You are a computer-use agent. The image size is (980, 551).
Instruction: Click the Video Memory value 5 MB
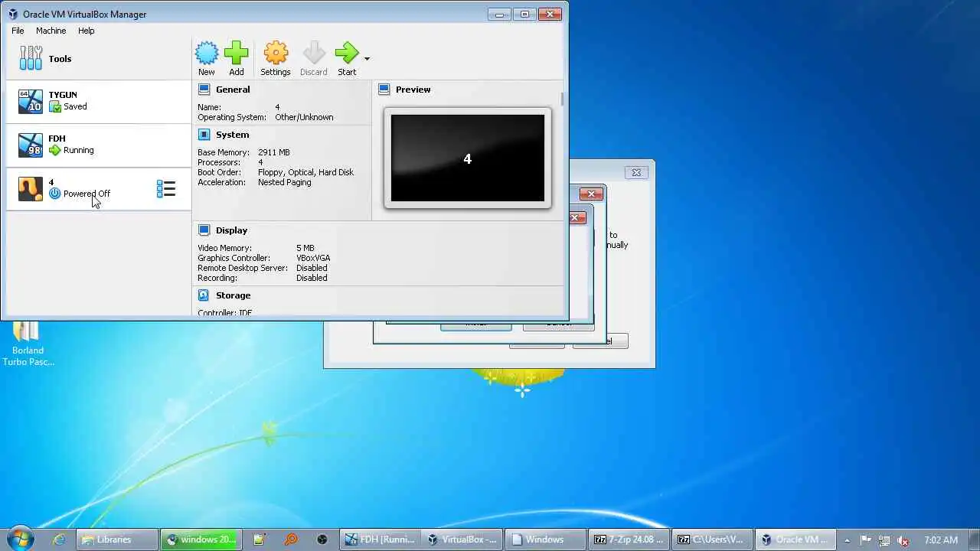coord(305,248)
